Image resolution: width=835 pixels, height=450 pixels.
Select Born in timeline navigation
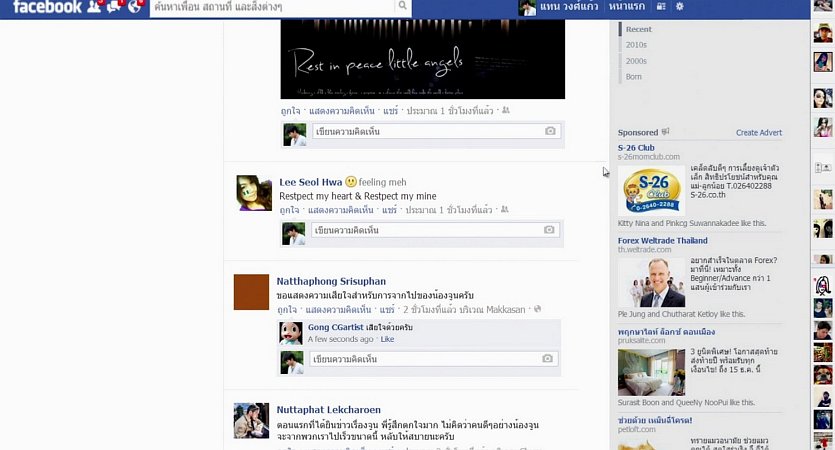pyautogui.click(x=633, y=76)
